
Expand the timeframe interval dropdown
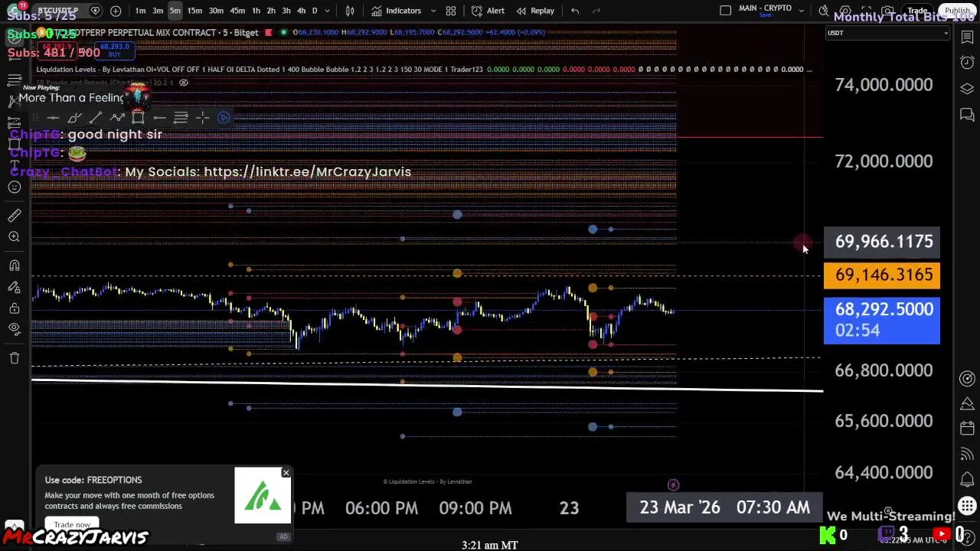[328, 11]
